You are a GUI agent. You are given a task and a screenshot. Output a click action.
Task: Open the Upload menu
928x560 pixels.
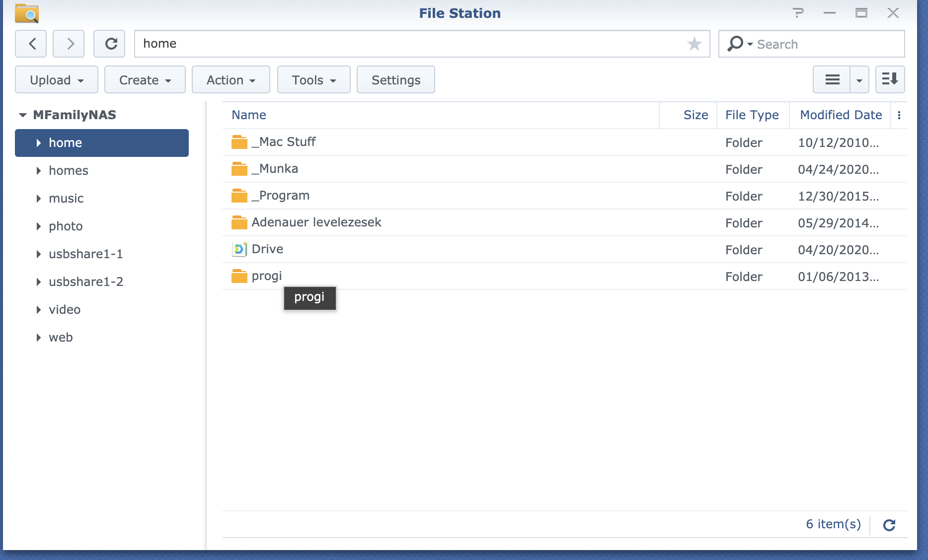pos(57,79)
